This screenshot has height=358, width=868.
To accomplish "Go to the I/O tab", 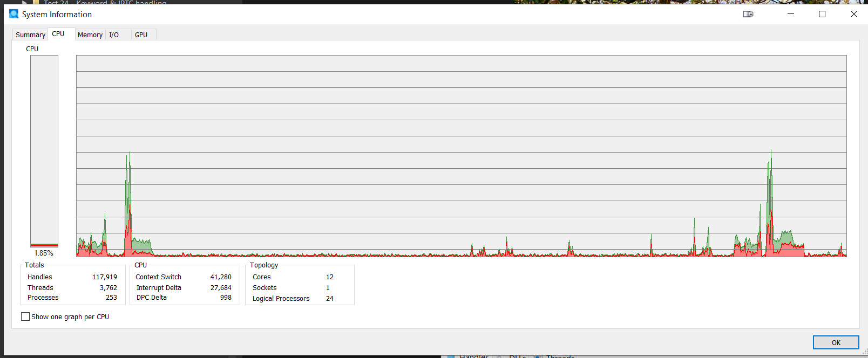I will tap(114, 35).
